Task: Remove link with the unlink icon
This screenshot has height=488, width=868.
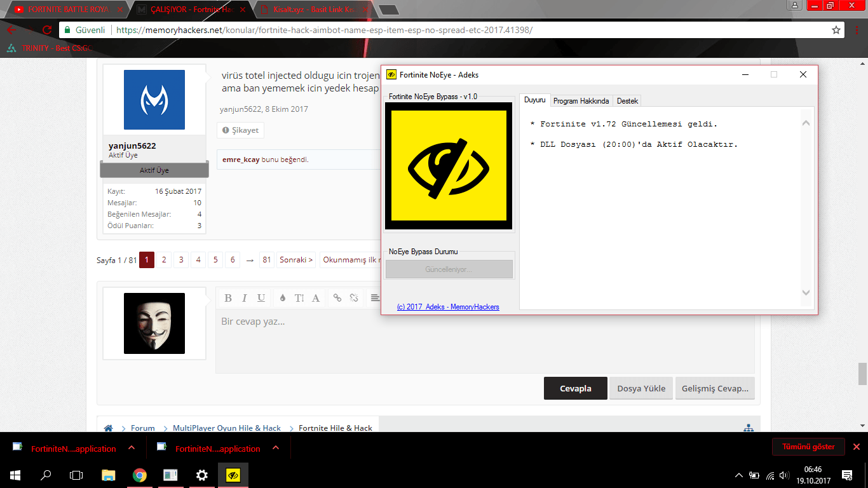Action: 354,298
